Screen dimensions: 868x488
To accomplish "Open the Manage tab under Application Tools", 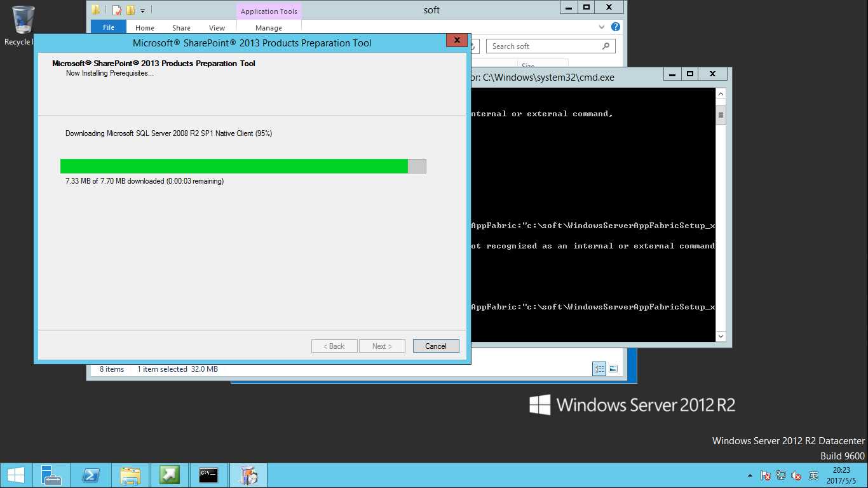I will coord(269,28).
